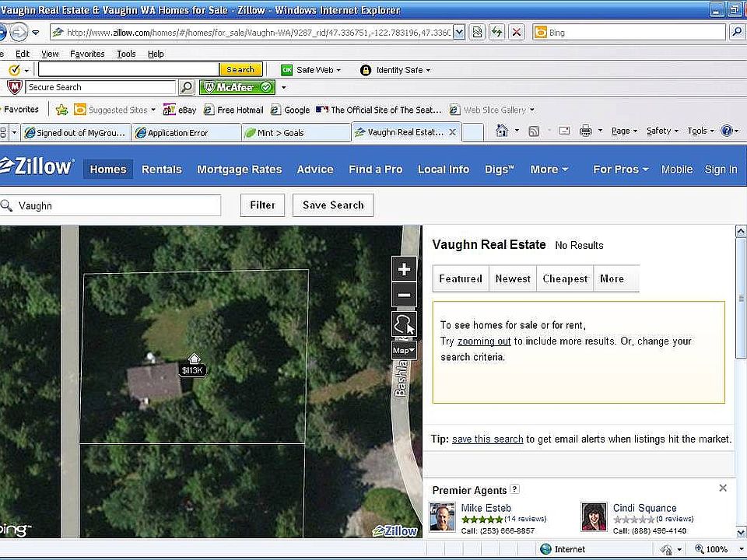The width and height of the screenshot is (747, 560).
Task: Open the Google favorites link
Action: pyautogui.click(x=290, y=110)
